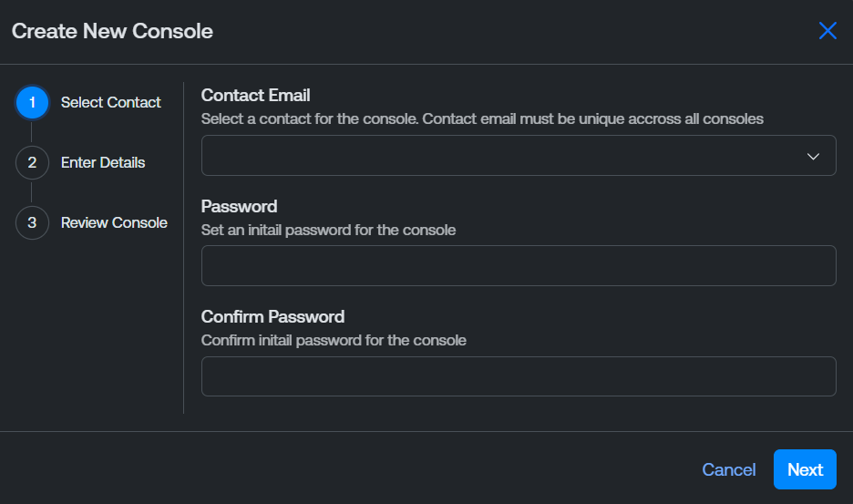Close the Create New Console dialog

click(827, 31)
